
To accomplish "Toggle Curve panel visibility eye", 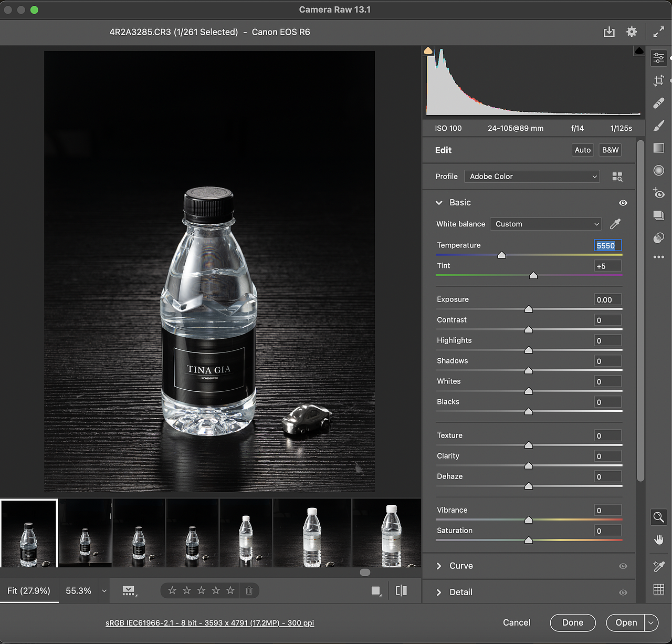I will (x=623, y=566).
